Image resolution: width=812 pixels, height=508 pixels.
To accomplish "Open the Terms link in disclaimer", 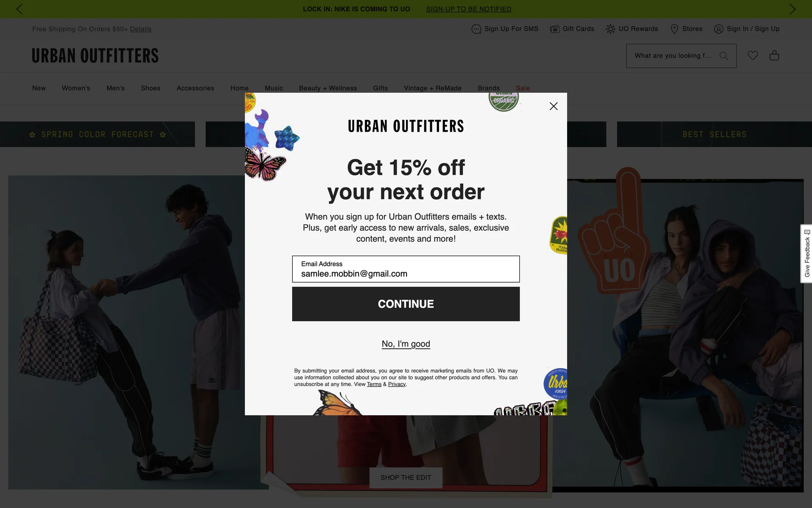I will [374, 384].
